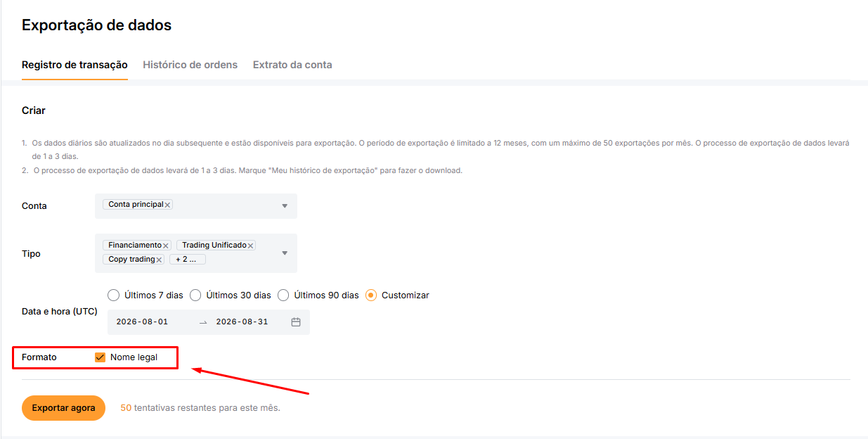The height and width of the screenshot is (439, 868).
Task: Expand the Conta dropdown arrow
Action: (285, 206)
